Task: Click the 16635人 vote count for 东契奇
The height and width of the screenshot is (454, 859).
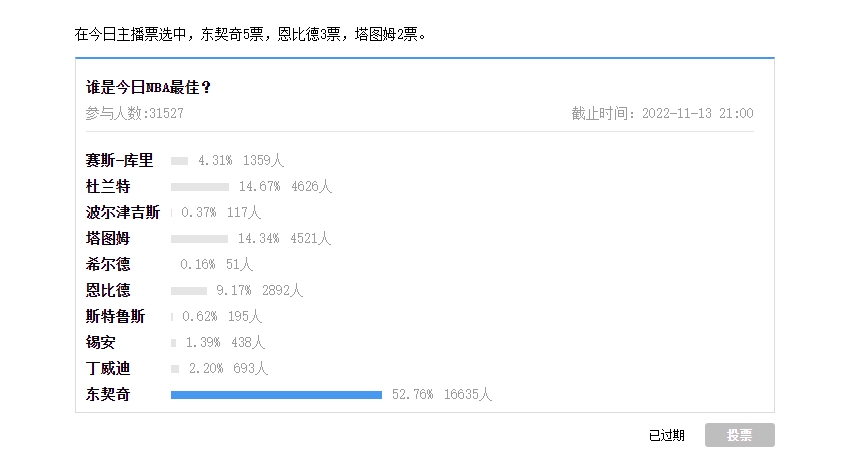Action: (468, 394)
